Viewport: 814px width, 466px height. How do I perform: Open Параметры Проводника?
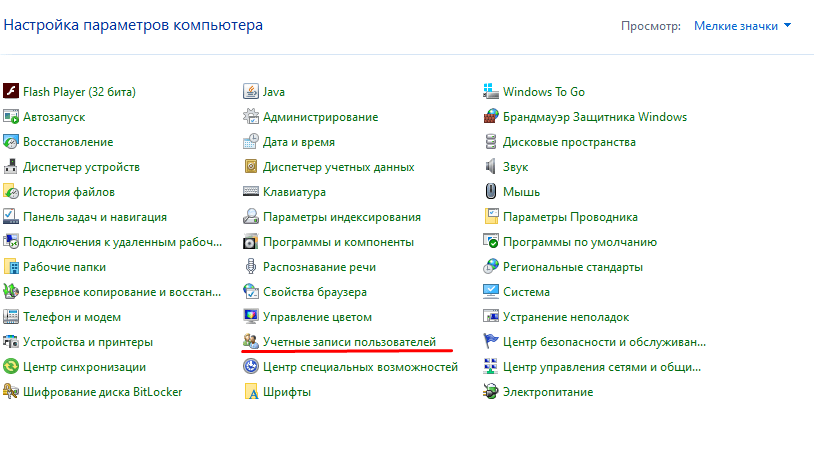pos(570,217)
